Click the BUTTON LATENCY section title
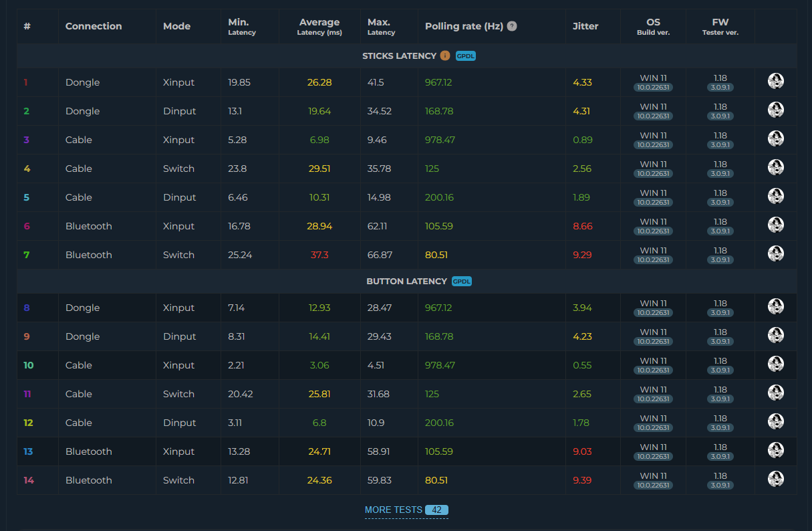The image size is (812, 531). 406,282
